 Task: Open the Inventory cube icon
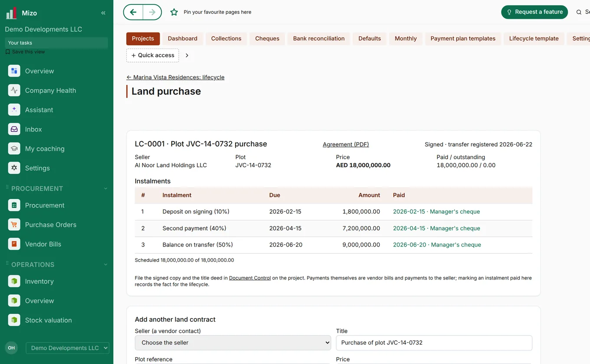(x=14, y=281)
